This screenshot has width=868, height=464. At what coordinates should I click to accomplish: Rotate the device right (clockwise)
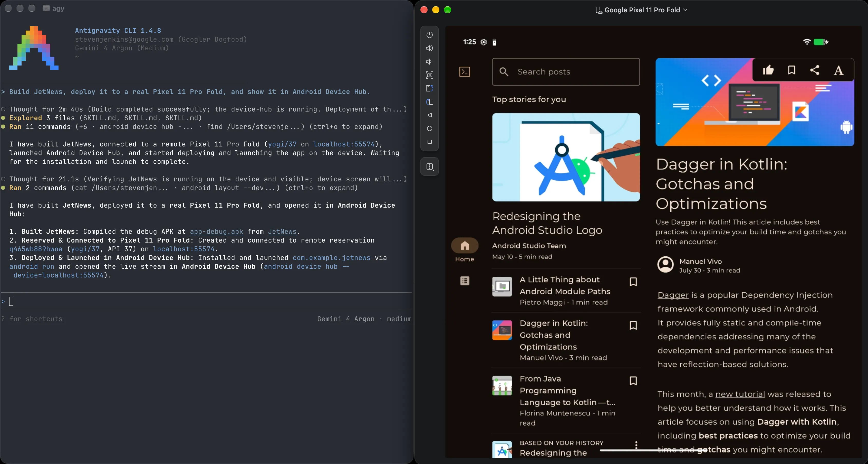(429, 101)
